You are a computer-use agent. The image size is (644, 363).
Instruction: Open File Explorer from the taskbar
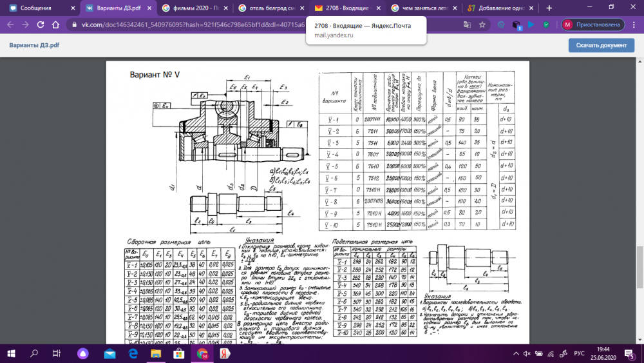point(156,353)
